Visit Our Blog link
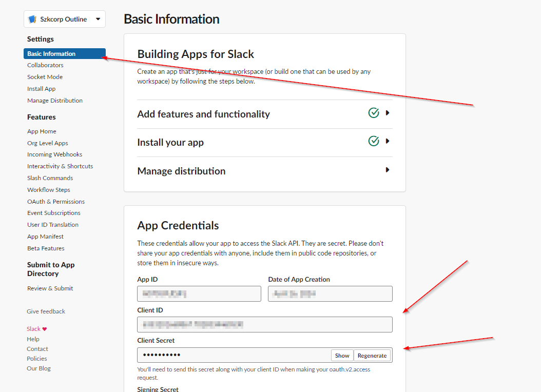Image resolution: width=541 pixels, height=392 pixels. 38,368
